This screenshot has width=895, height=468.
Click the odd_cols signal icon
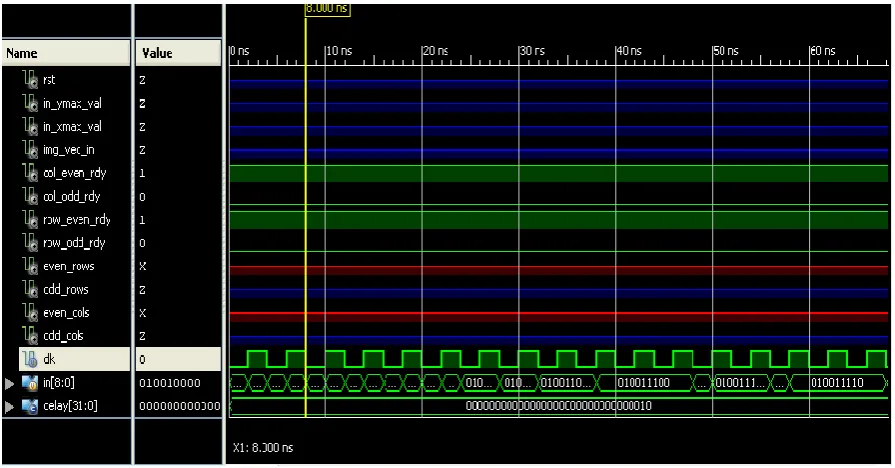[30, 336]
